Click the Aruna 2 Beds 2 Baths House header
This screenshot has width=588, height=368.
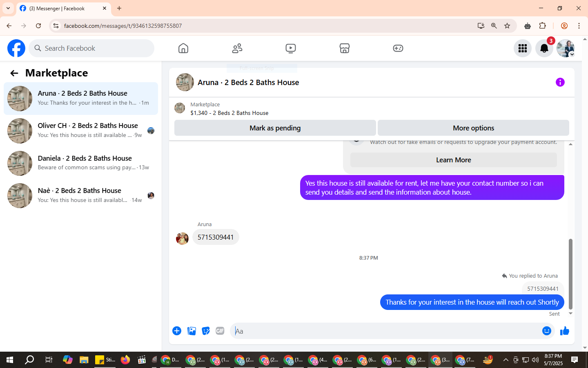[248, 82]
